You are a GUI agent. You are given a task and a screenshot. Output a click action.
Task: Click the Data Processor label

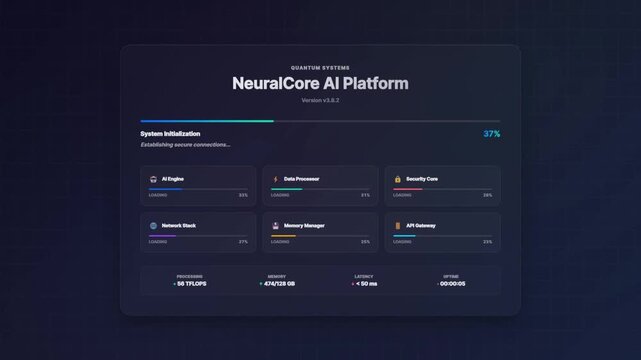pyautogui.click(x=301, y=179)
